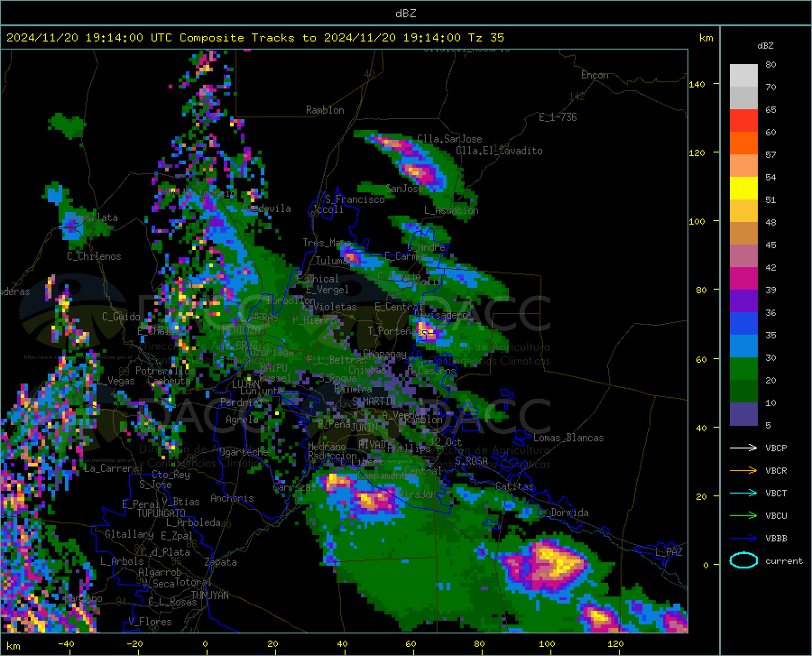Image resolution: width=812 pixels, height=656 pixels.
Task: Pick the green 30 dBZ color swatch
Action: pos(743,369)
